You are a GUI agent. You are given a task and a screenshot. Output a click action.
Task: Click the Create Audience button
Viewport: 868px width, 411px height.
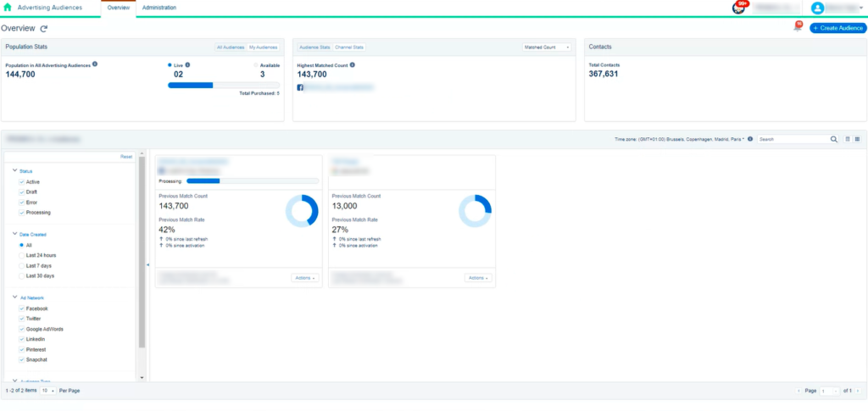(837, 29)
